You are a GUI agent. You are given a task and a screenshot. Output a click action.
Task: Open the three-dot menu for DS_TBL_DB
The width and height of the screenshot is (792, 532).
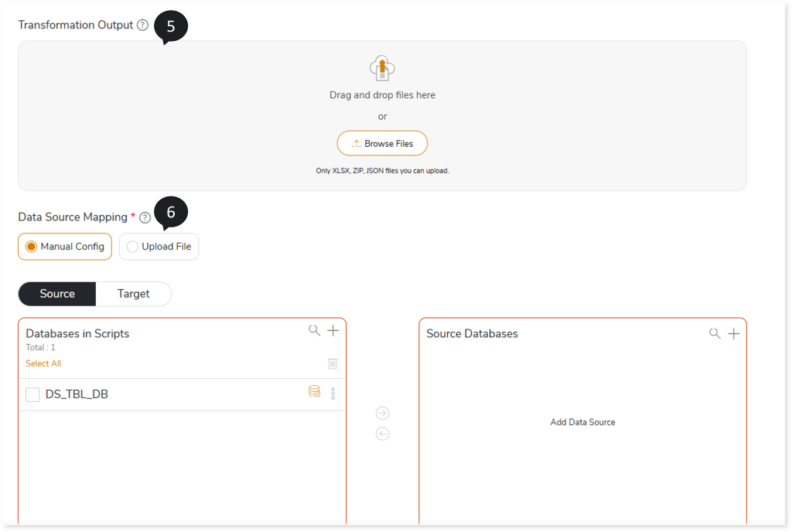(333, 394)
